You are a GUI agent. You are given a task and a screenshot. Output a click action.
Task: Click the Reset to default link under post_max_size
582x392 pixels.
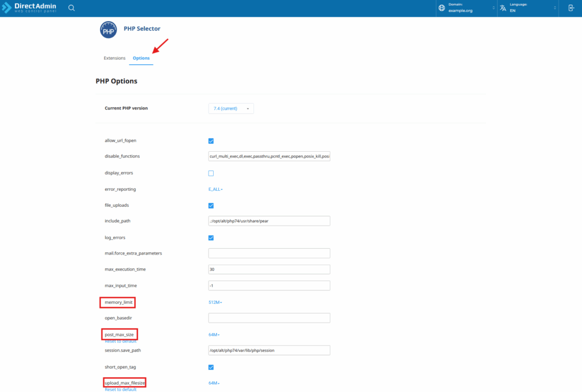coord(120,341)
